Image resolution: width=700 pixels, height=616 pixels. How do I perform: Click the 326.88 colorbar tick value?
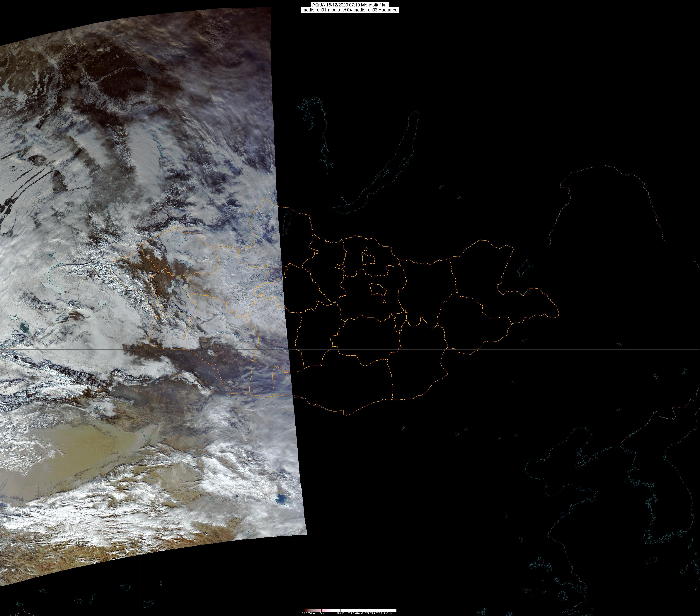[x=340, y=613]
